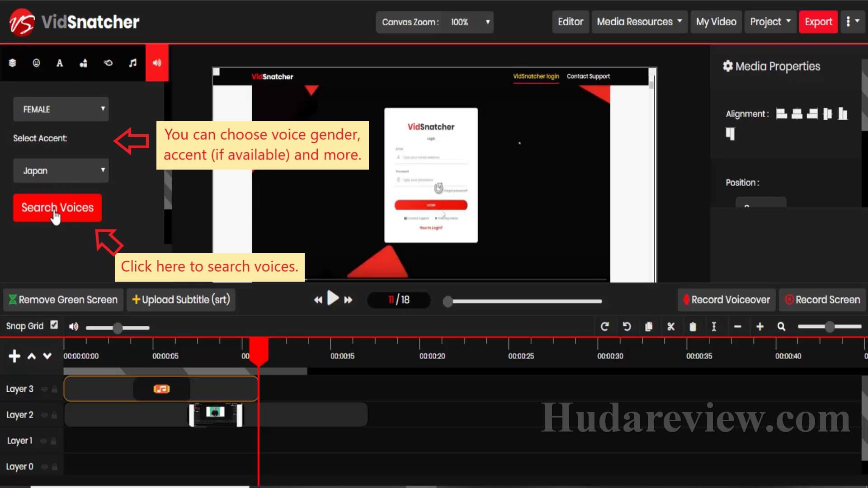Align media to vertical middle
868x488 pixels.
pos(827,113)
